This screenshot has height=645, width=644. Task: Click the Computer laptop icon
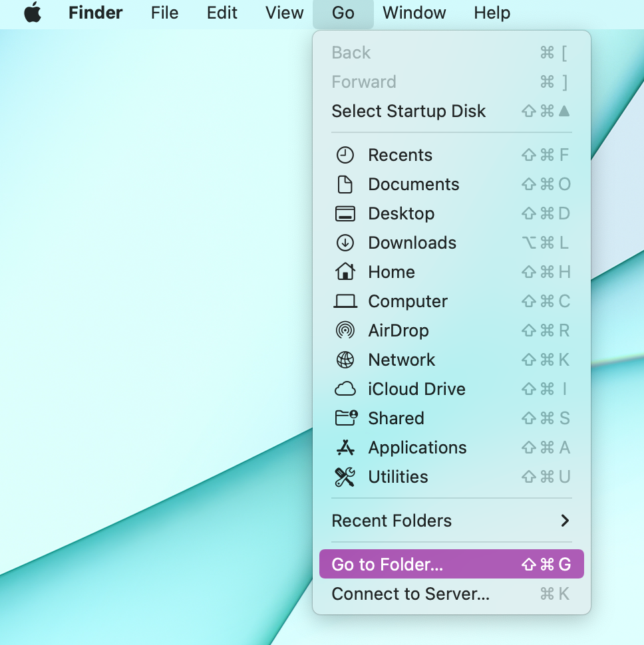tap(345, 301)
